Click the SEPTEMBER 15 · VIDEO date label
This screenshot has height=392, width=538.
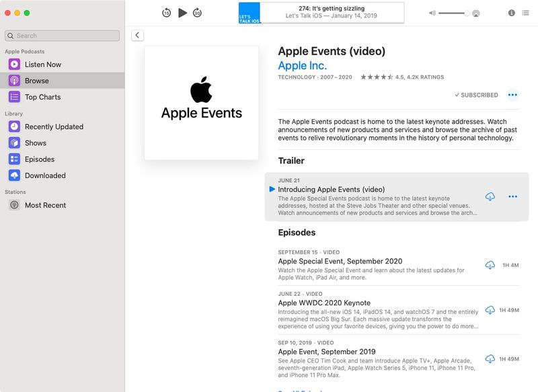point(309,252)
